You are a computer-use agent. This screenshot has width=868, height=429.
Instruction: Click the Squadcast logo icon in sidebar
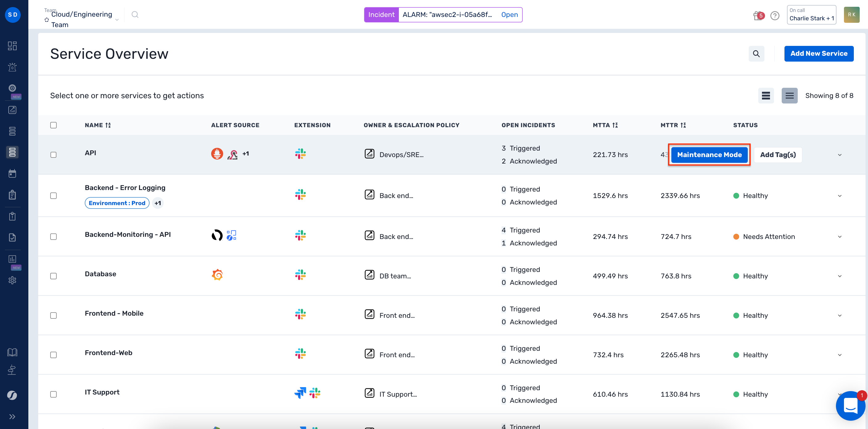coord(12,395)
